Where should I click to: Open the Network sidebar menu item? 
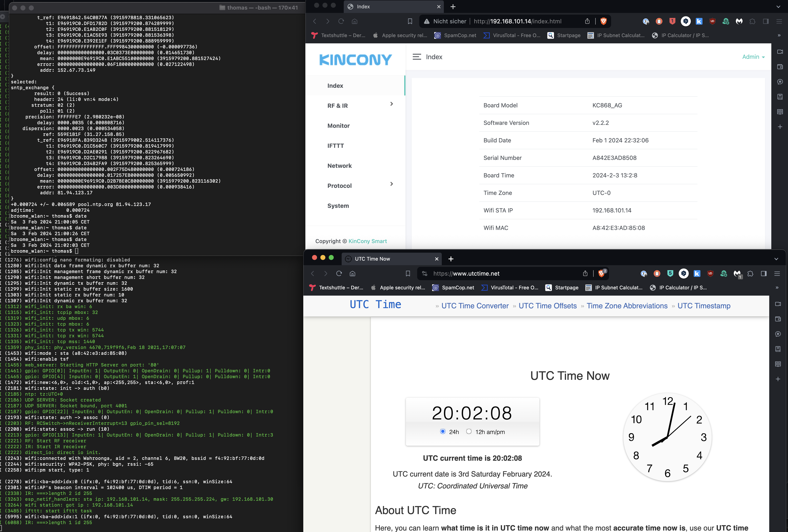(339, 165)
